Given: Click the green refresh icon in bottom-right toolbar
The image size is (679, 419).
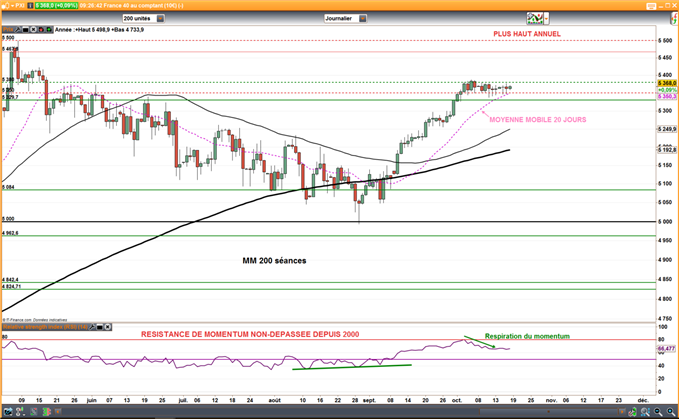Looking at the screenshot, I should tap(633, 411).
